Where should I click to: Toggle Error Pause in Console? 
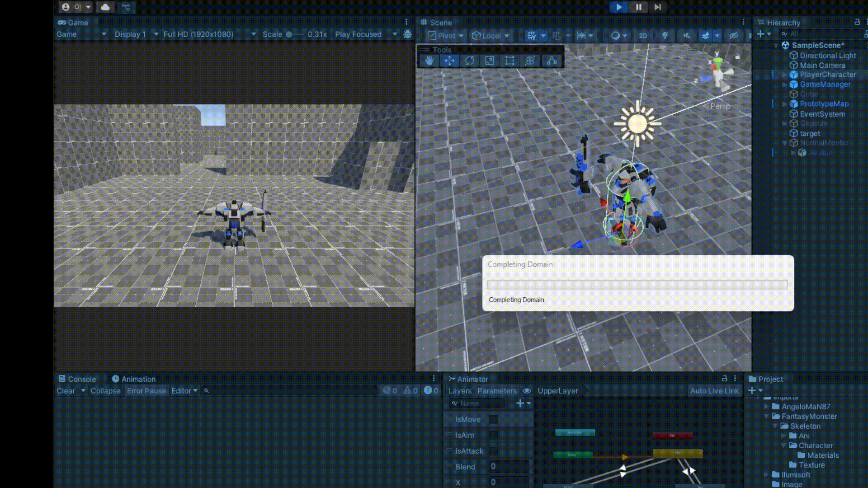146,391
